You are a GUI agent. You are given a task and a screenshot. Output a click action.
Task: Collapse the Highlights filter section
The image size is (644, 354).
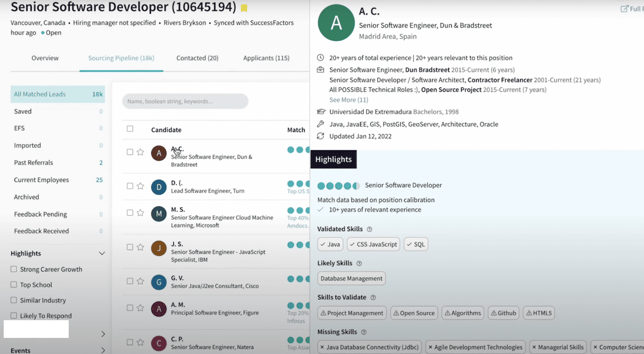pyautogui.click(x=101, y=253)
